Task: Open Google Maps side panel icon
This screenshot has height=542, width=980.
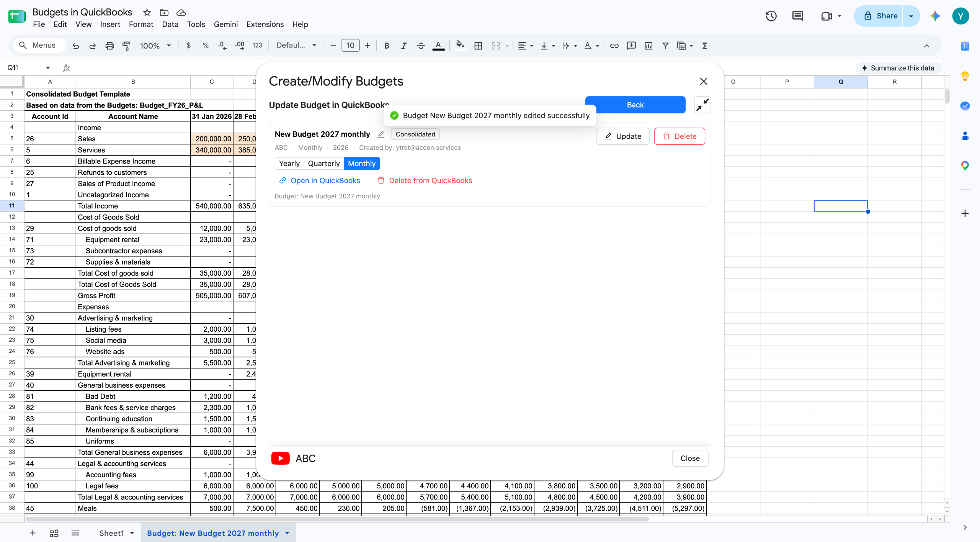Action: pyautogui.click(x=965, y=165)
